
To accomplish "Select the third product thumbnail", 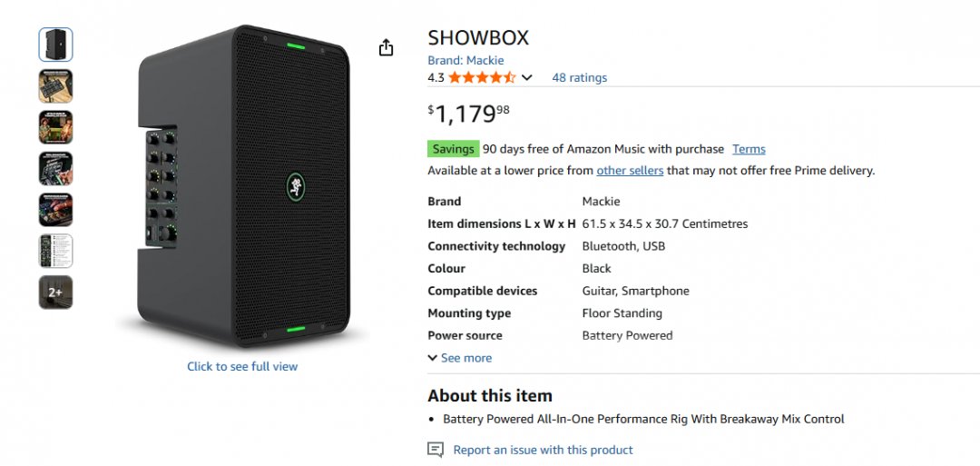I will point(55,127).
